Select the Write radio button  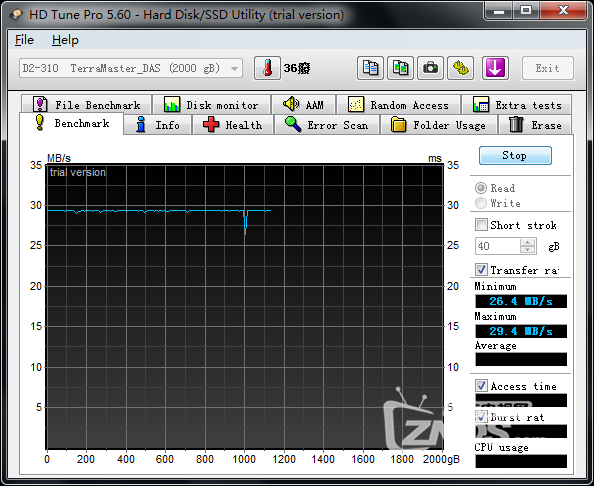[481, 203]
